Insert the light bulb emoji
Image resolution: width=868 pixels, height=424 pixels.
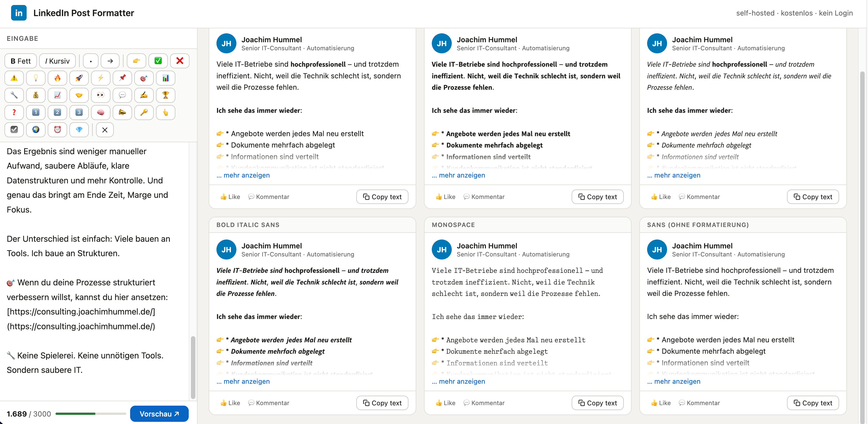(36, 78)
